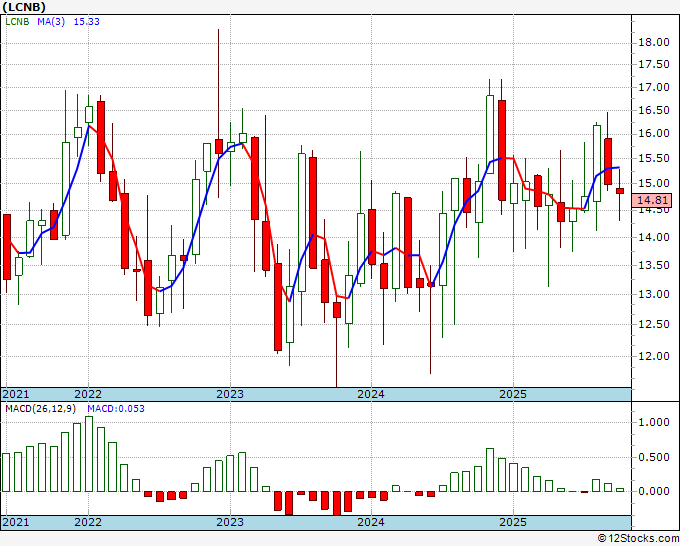
Task: Click the MA(3) indicator label
Action: (x=51, y=21)
